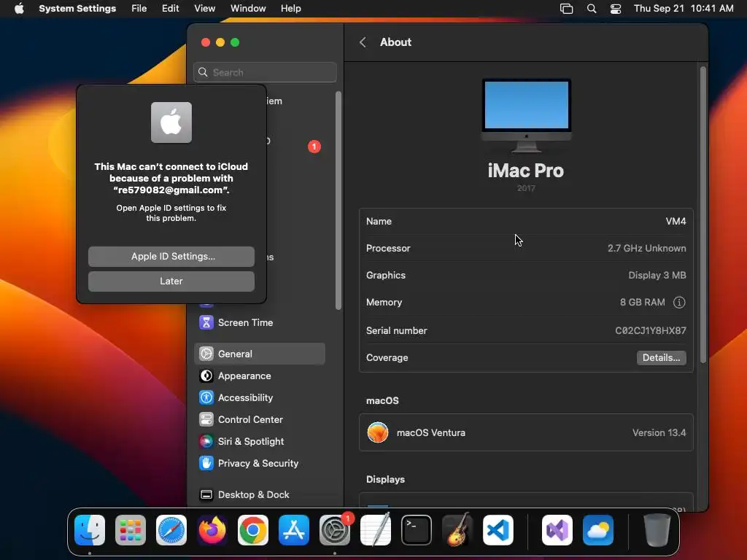Click the serial number C02CJ1Y8HX87
Screen dimensions: 747x560
click(650, 330)
